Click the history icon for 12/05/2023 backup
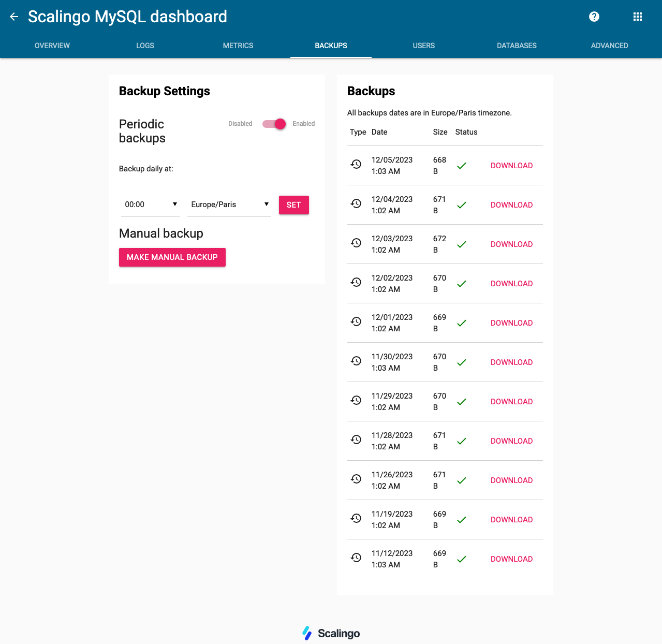 (x=356, y=164)
